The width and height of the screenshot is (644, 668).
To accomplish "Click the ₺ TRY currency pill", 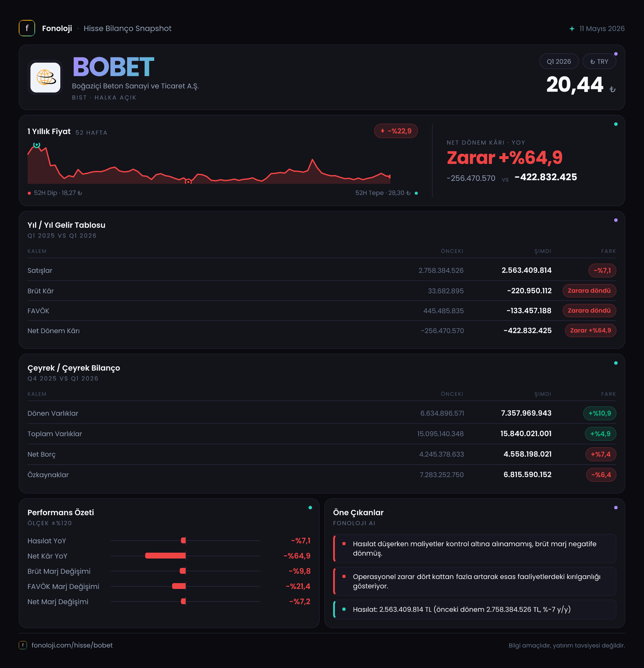I will 599,62.
